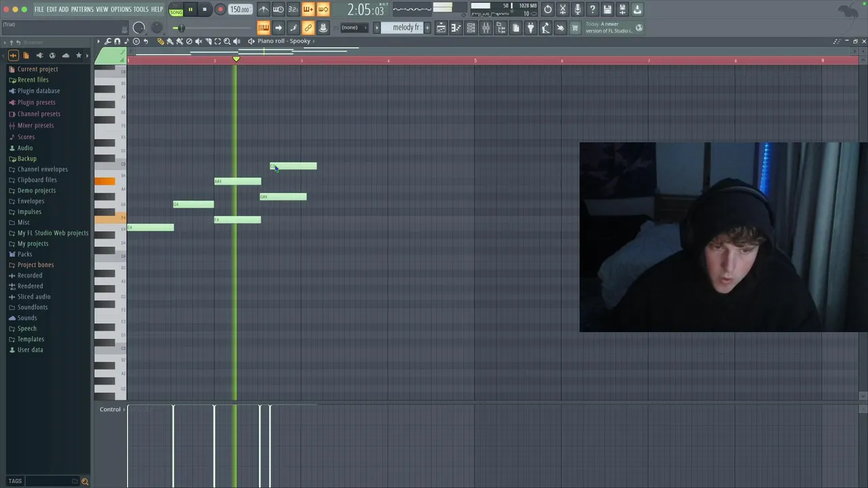Click the yellow playhead marker on the timeline
868x488 pixels.
point(236,60)
